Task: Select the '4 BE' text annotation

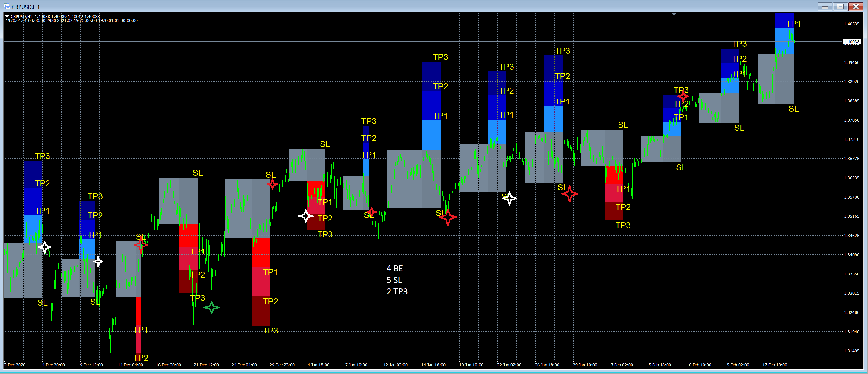Action: tap(395, 268)
